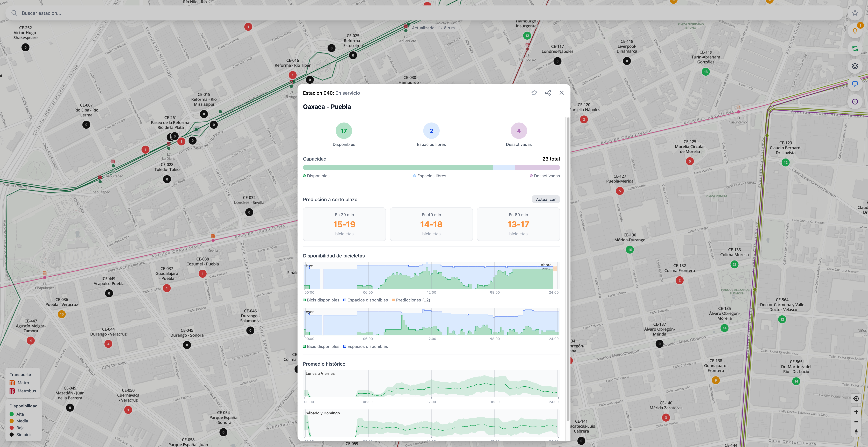Select CE-133 Colima-Morelia station marker with 23 bikes
The width and height of the screenshot is (868, 447).
click(x=734, y=265)
